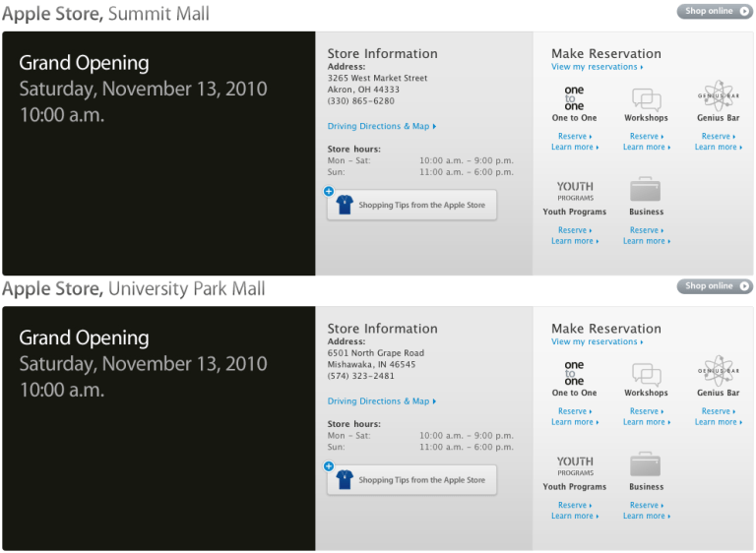
Task: Click the Youth Programs icon for Summit Mall
Action: (575, 191)
